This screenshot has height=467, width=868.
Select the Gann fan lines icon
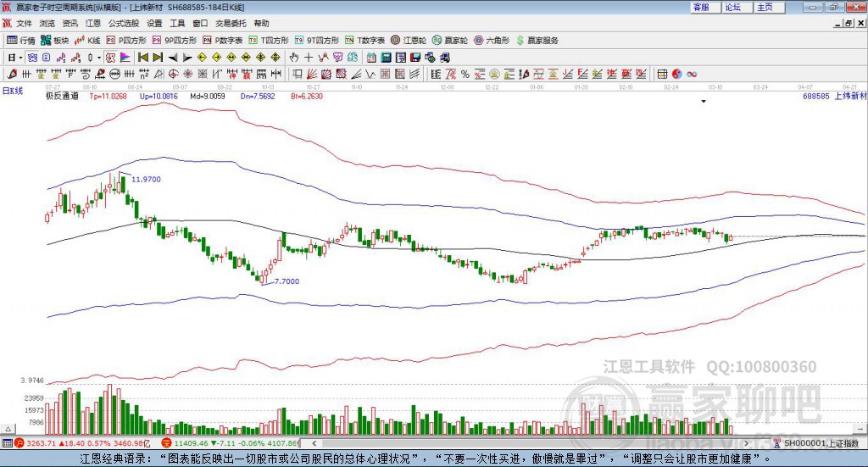[x=312, y=74]
